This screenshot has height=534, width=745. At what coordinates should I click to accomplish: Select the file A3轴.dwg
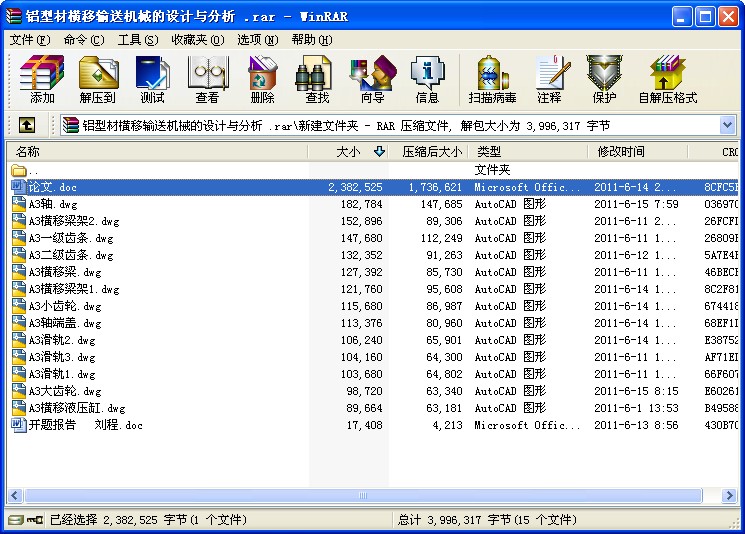pyautogui.click(x=52, y=204)
